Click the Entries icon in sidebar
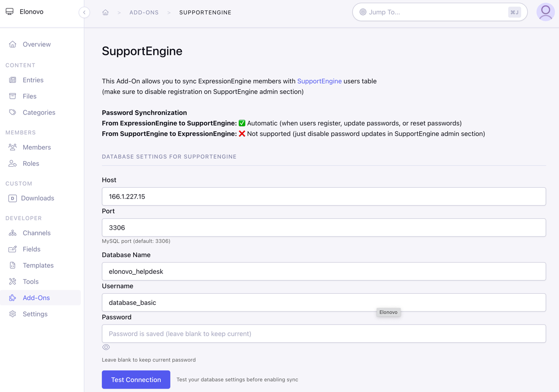This screenshot has height=392, width=559. pyautogui.click(x=13, y=80)
